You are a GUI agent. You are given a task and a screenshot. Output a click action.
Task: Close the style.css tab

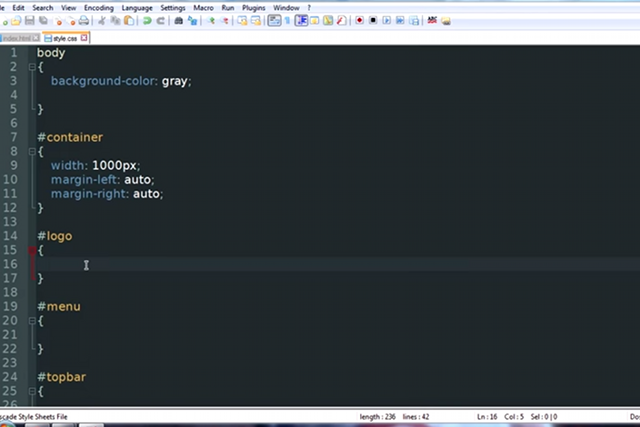pyautogui.click(x=85, y=38)
